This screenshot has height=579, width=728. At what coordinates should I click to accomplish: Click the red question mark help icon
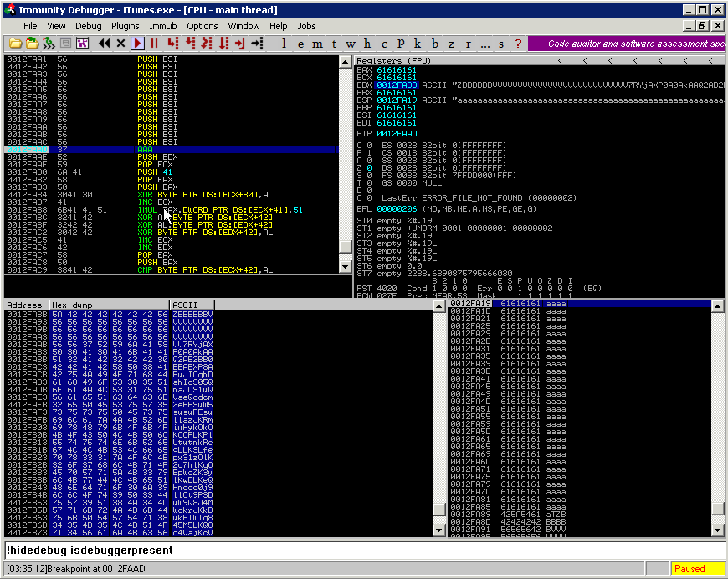point(518,44)
